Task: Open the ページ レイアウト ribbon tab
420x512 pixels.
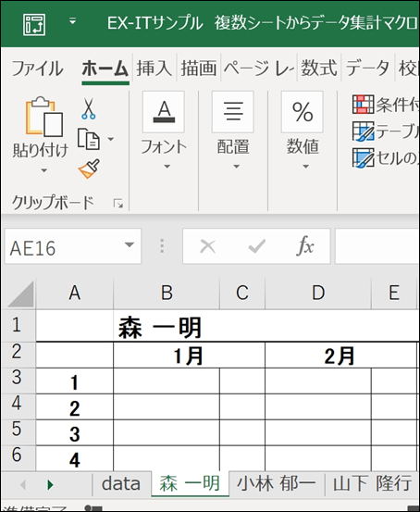Action: click(259, 69)
